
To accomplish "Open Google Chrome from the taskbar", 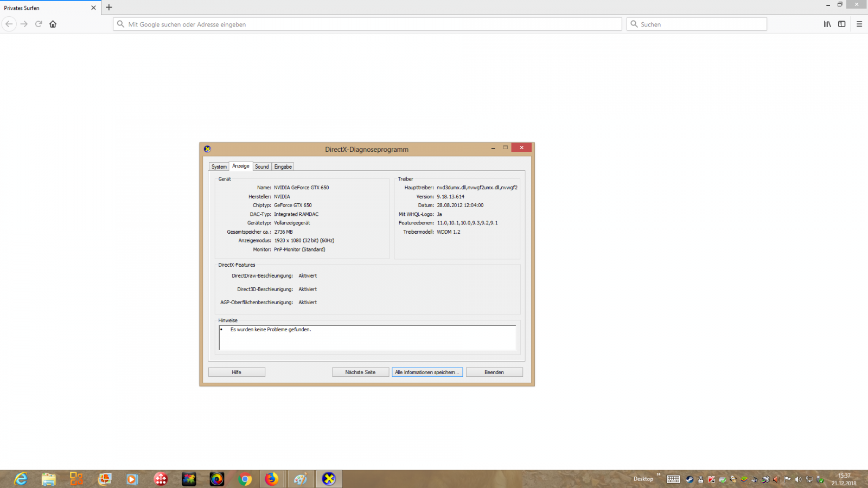I will tap(245, 479).
